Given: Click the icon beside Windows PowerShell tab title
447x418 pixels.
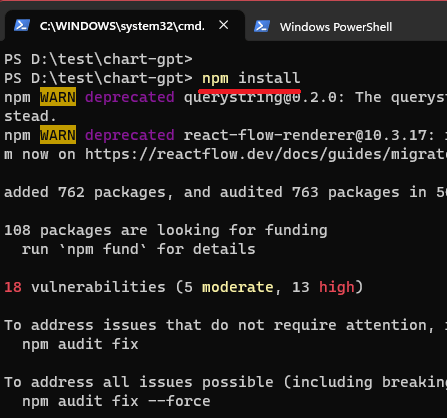Looking at the screenshot, I should point(262,26).
